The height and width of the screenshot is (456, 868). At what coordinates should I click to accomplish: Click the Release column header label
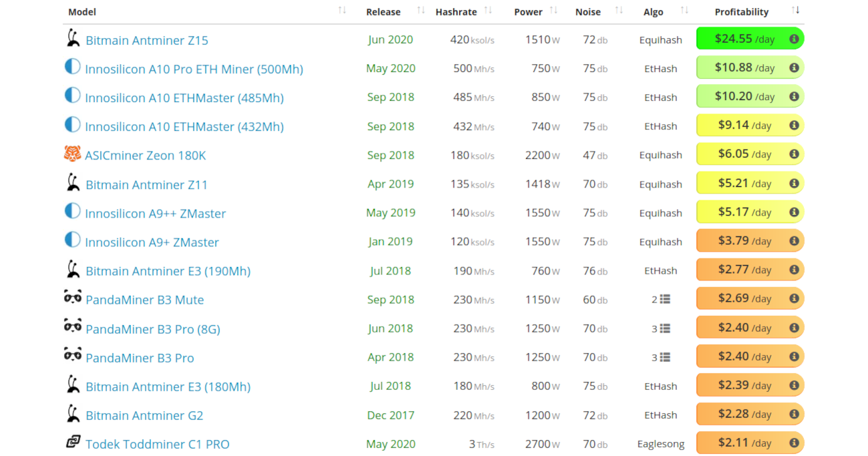click(x=383, y=12)
